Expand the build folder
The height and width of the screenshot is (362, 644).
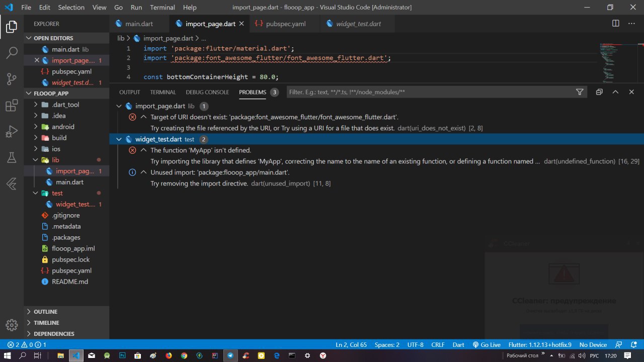[x=35, y=138]
